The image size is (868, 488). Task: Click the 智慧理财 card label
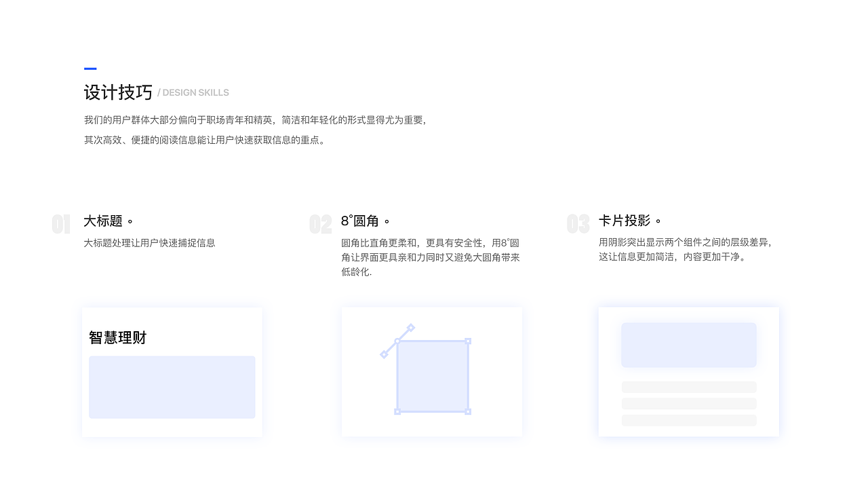(x=117, y=337)
